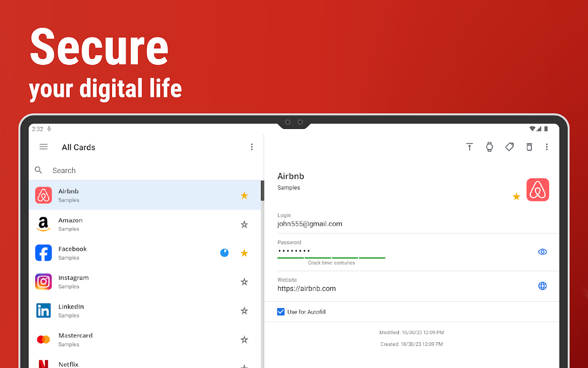Click the card list scrollbar handle
588x368 pixels.
(x=262, y=190)
